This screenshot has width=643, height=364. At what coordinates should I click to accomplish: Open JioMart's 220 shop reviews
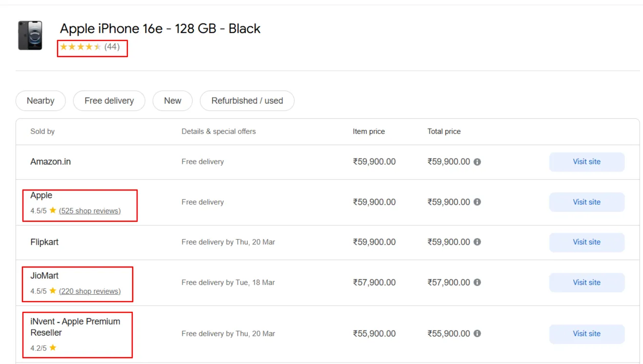tap(89, 291)
